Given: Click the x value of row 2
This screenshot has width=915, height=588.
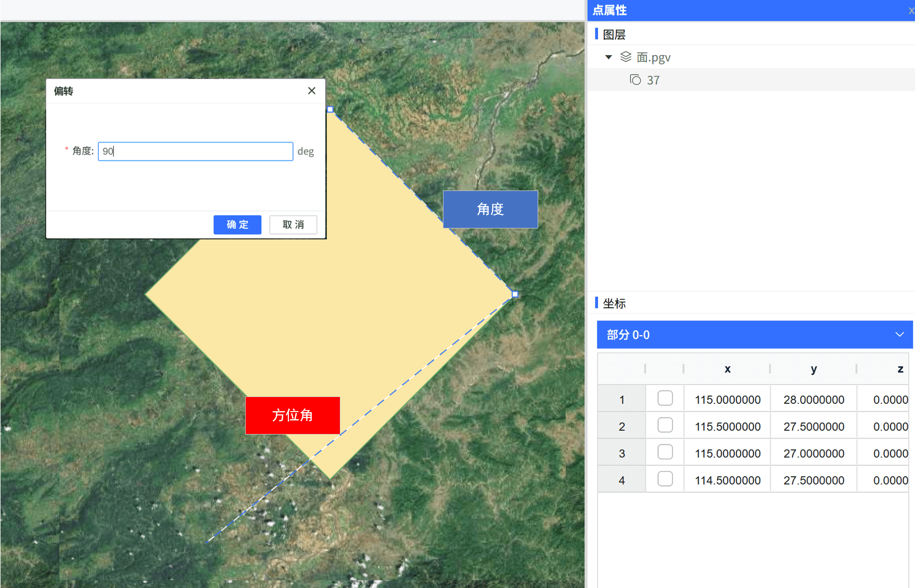Looking at the screenshot, I should [x=727, y=427].
